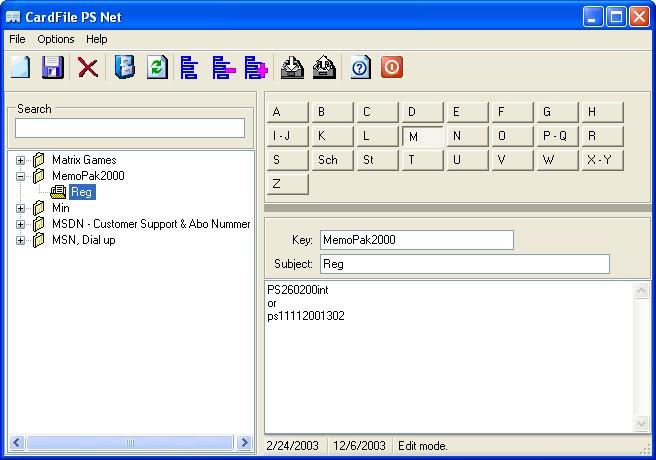Select the Sch index button

click(x=333, y=160)
